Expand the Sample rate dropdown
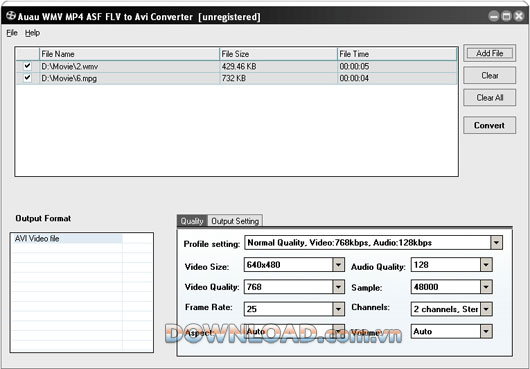This screenshot has width=530, height=369. pyautogui.click(x=486, y=287)
